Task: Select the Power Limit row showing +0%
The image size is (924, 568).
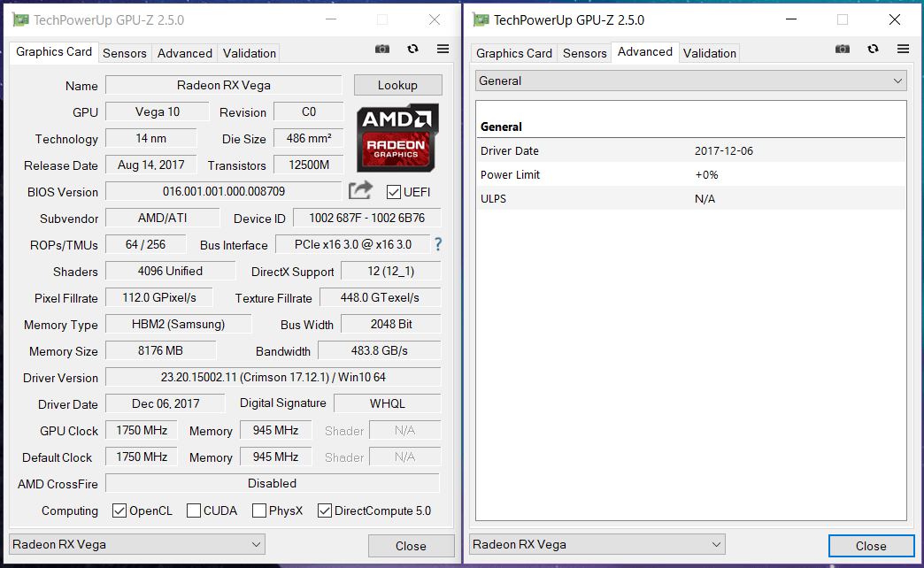Action: (x=690, y=174)
